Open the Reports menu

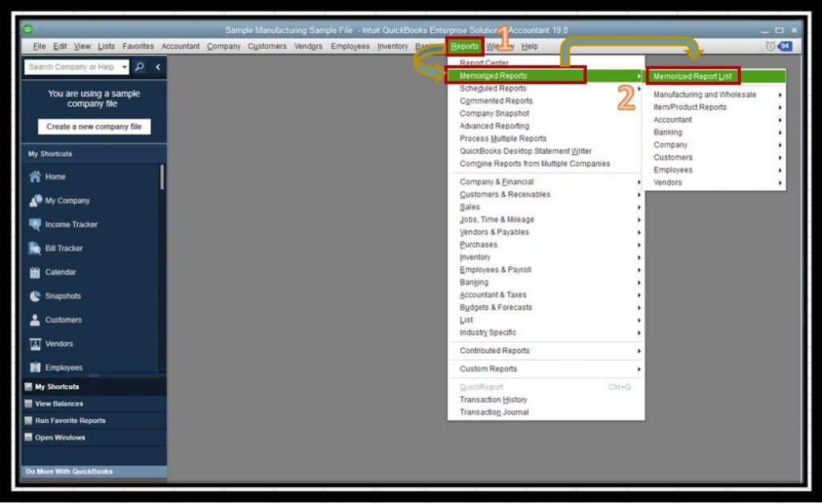tap(464, 46)
